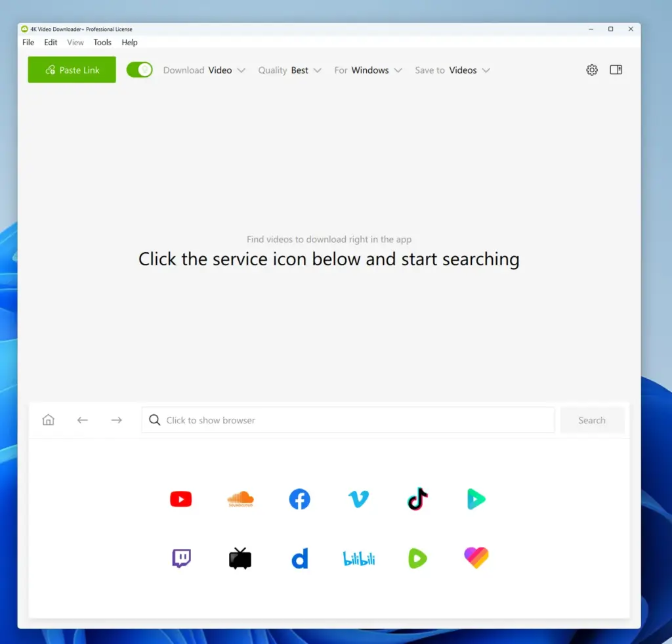672x644 pixels.
Task: Open the green rounded play button service icon
Action: point(417,558)
